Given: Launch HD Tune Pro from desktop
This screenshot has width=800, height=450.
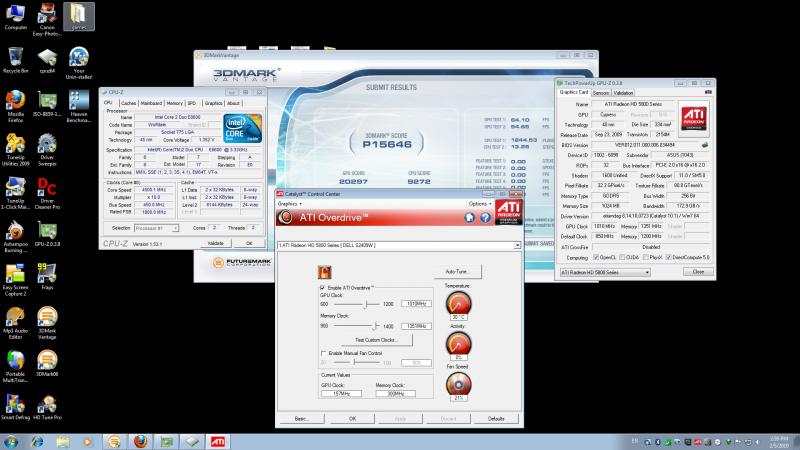Looking at the screenshot, I should click(x=47, y=407).
